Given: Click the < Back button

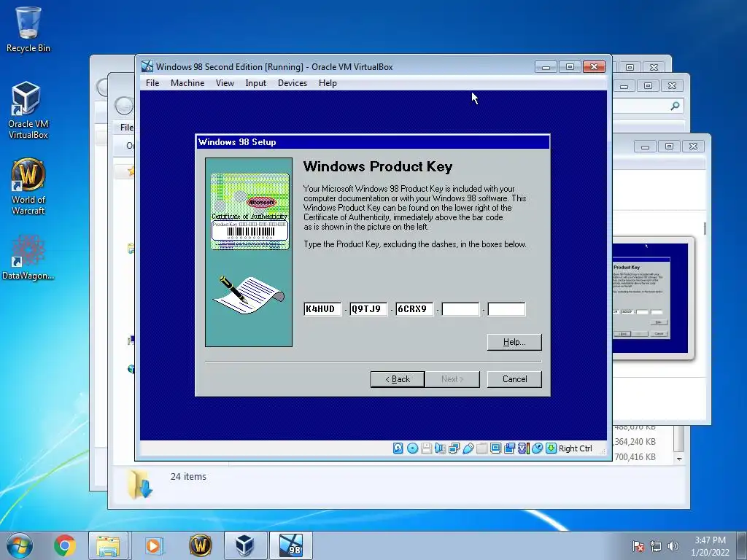Looking at the screenshot, I should [x=398, y=379].
